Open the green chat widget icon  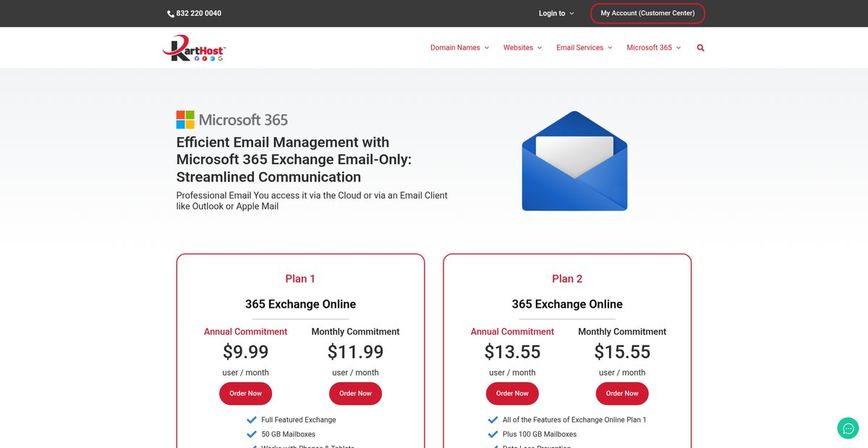[x=848, y=428]
